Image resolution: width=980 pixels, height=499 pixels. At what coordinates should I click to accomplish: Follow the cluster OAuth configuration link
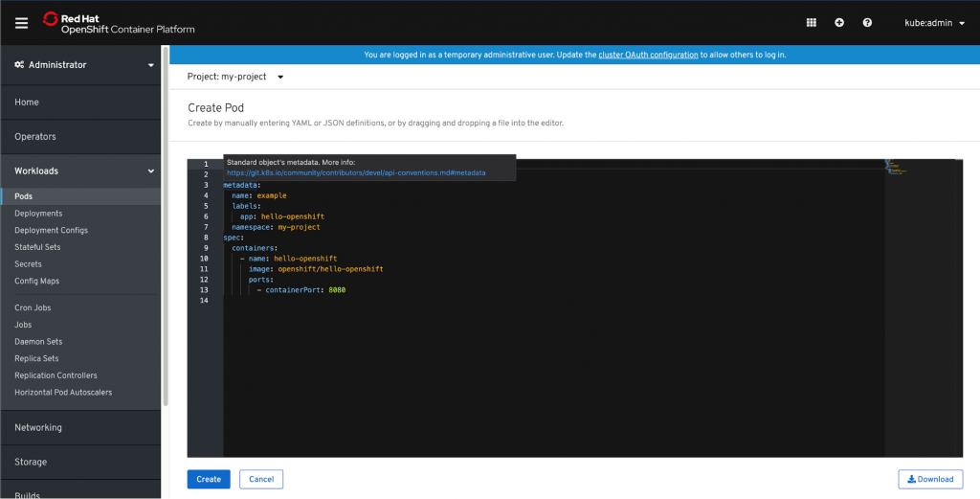click(x=648, y=55)
